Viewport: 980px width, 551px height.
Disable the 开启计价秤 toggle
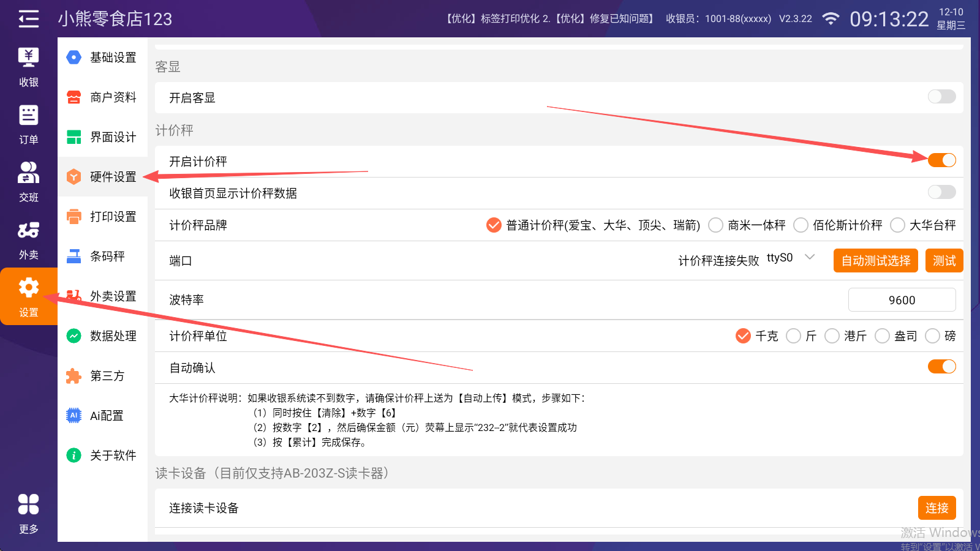(941, 160)
